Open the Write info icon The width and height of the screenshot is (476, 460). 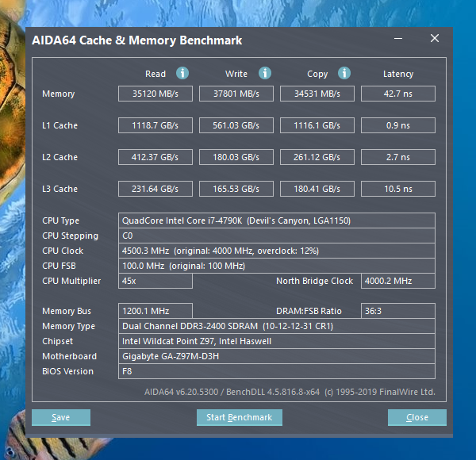265,73
